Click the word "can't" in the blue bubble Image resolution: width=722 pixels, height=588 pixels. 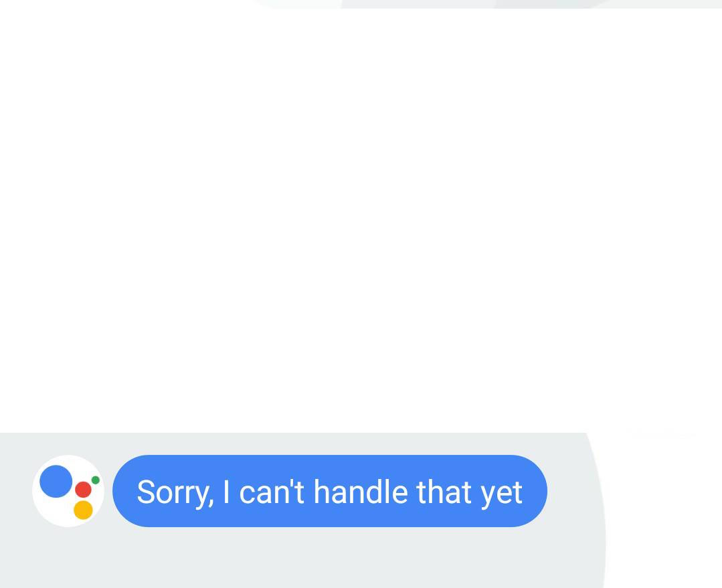point(272,492)
